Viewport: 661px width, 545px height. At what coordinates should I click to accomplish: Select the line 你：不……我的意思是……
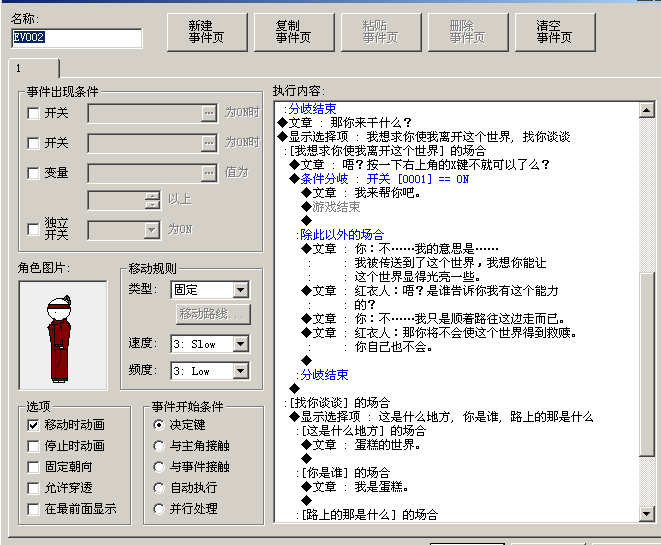pyautogui.click(x=400, y=249)
